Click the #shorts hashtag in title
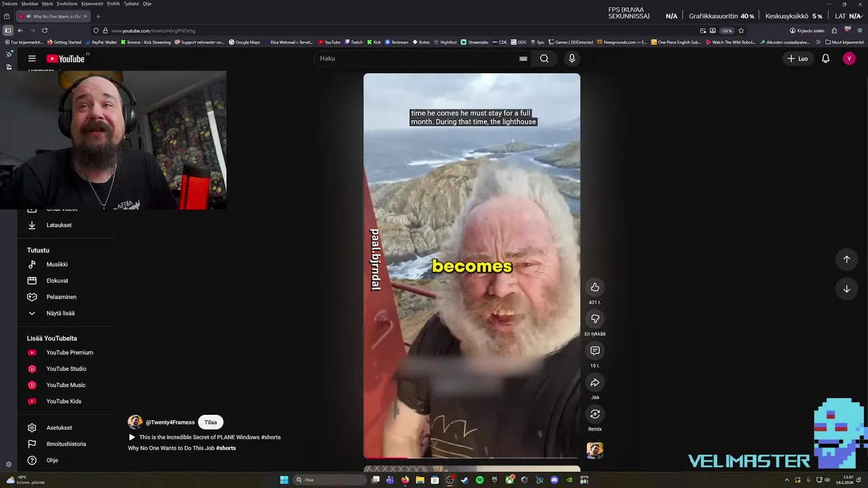Screen dimensions: 868x488 tap(226, 448)
